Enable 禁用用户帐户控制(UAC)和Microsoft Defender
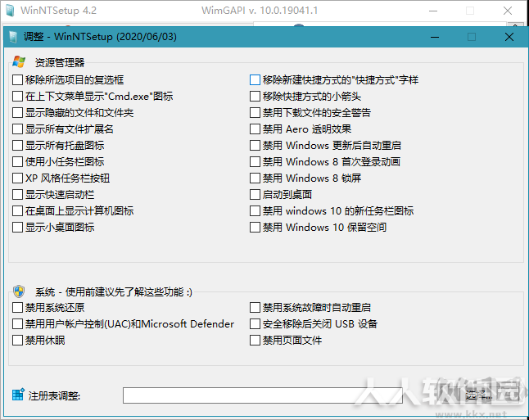This screenshot has width=529, height=420. (17, 324)
